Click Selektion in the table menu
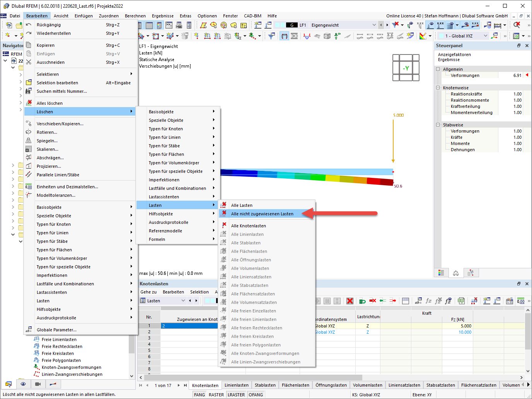532x399 pixels. coord(199,292)
